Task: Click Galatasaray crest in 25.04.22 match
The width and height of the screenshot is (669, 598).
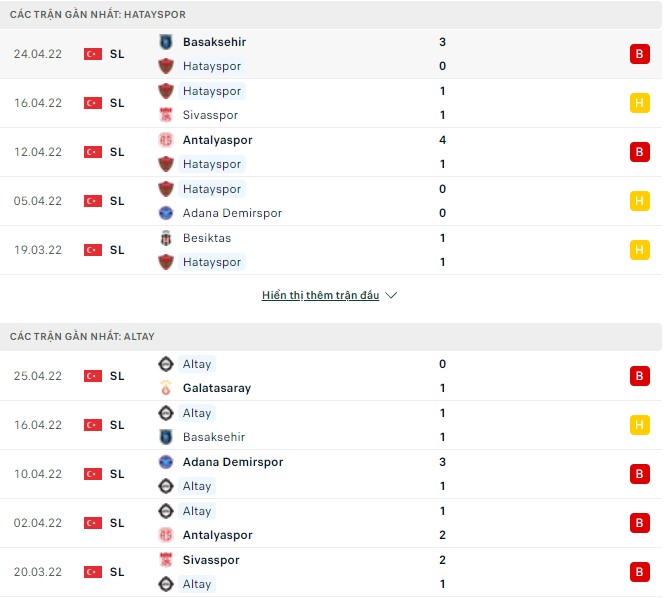Action: (x=166, y=388)
